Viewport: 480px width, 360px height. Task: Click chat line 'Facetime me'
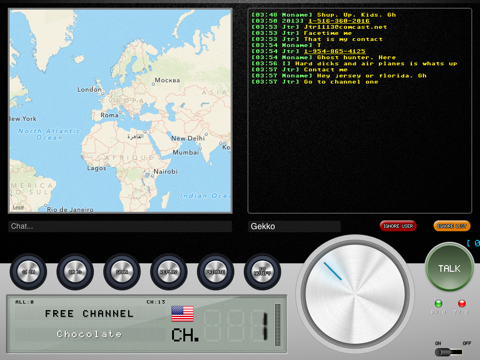point(328,33)
